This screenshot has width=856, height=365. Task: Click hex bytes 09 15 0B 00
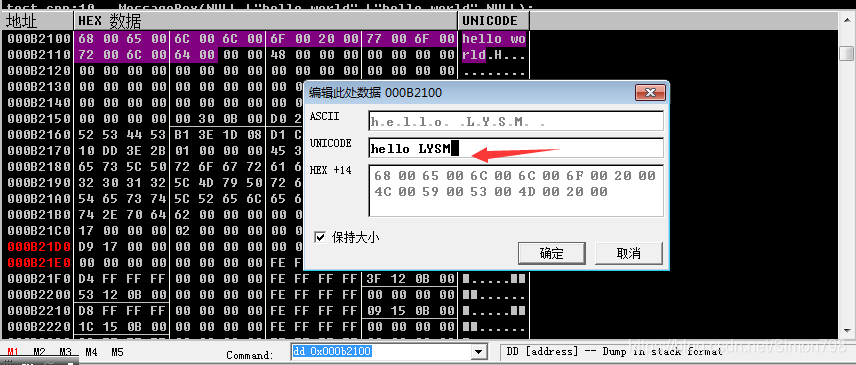pos(410,310)
